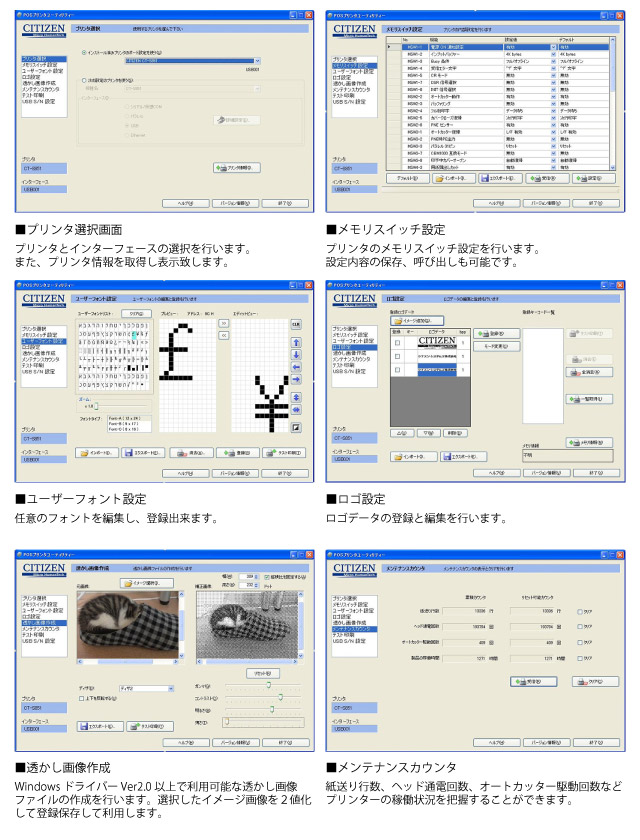This screenshot has height=840, width=640.
Task: Open MSW1-4 row value dropdown in Memory Switch window
Action: [553, 68]
